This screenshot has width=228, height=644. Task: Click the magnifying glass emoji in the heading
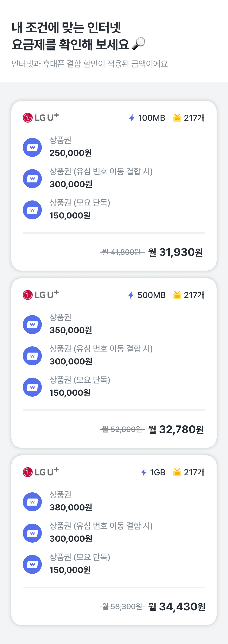coord(139,44)
